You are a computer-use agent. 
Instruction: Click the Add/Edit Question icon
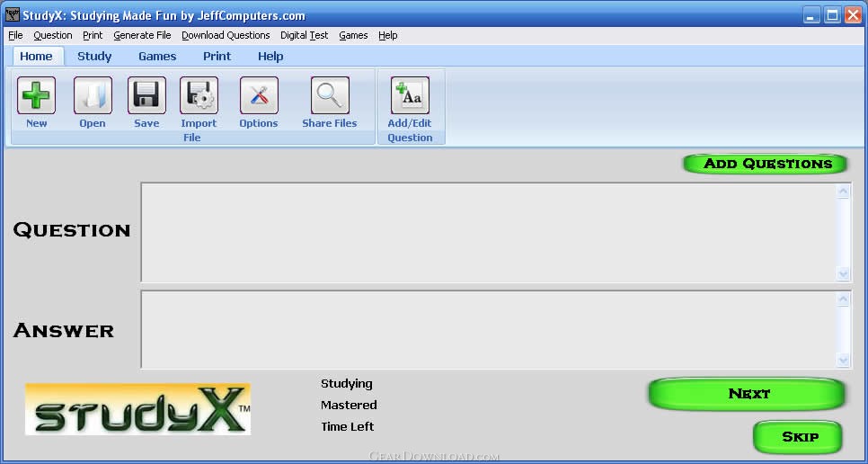[410, 95]
